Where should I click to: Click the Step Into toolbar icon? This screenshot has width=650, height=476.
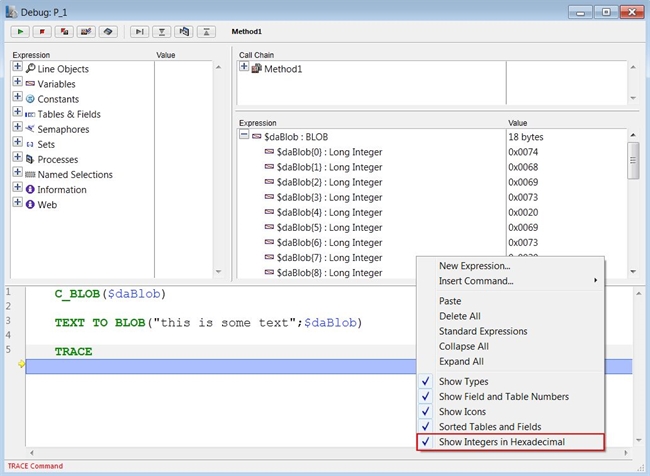click(162, 32)
